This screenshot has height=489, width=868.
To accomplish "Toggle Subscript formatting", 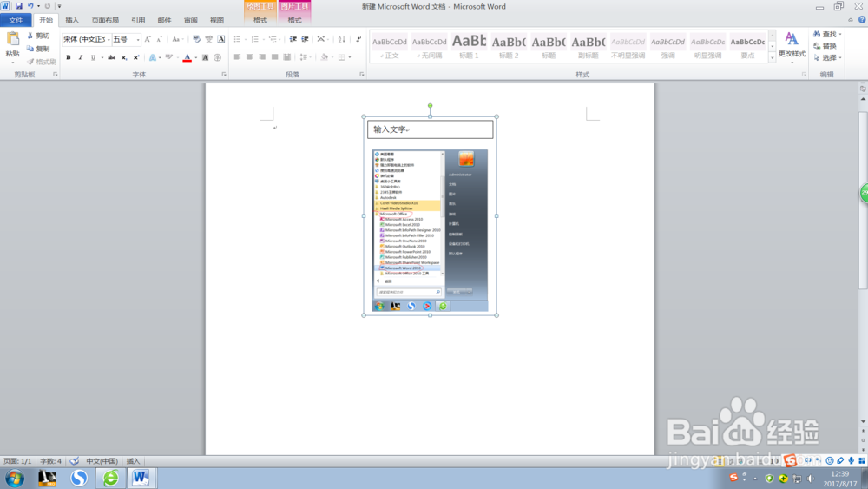I will click(124, 57).
